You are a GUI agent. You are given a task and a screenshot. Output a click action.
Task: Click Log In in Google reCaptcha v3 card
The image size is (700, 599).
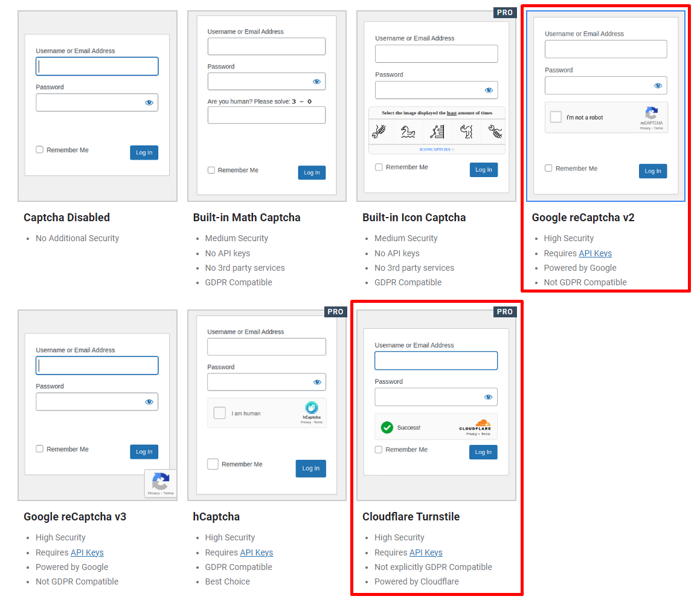click(144, 452)
